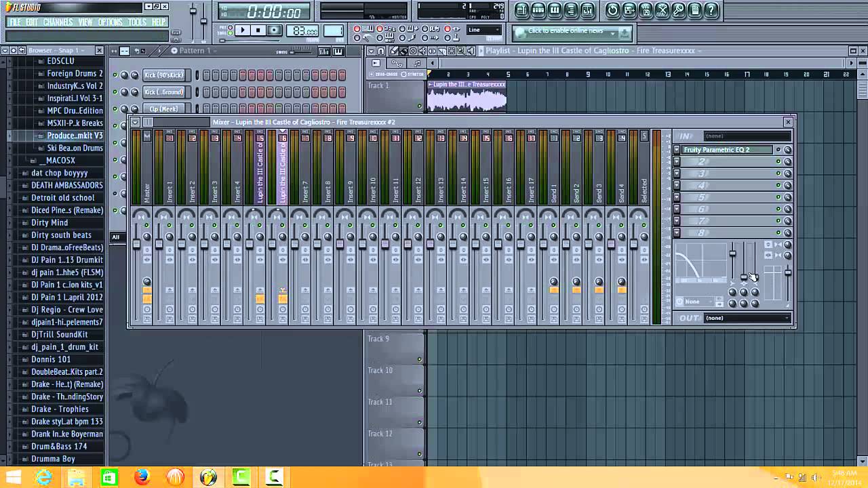
Task: Open the Line snap mode dropdown
Action: click(484, 30)
